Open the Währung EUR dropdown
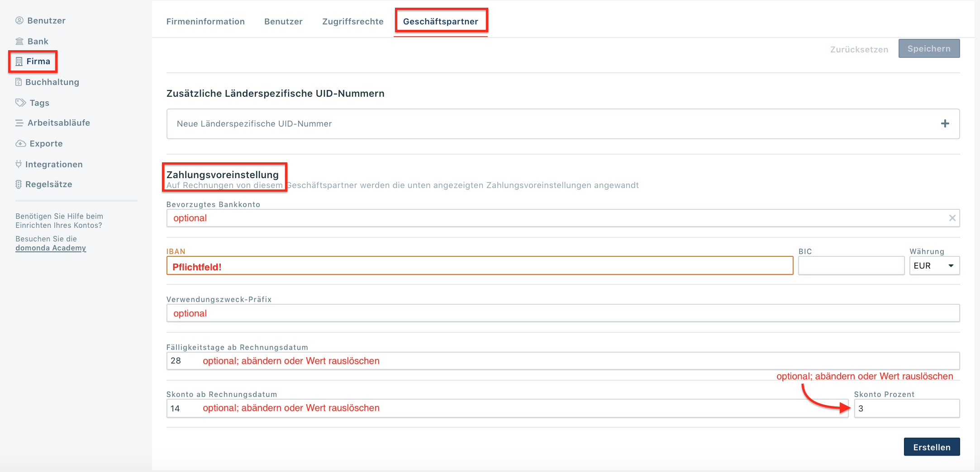 (x=934, y=266)
